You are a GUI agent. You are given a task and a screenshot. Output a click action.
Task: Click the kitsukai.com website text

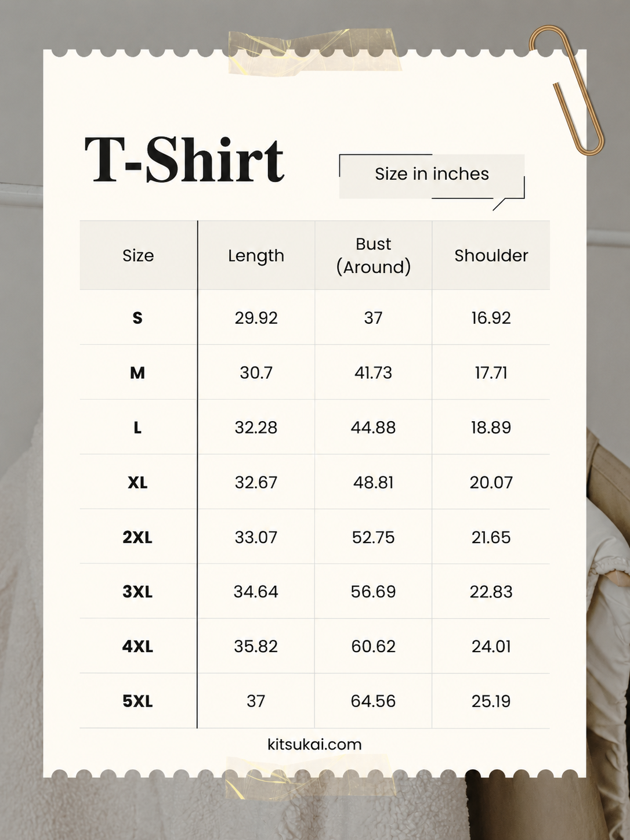314,744
